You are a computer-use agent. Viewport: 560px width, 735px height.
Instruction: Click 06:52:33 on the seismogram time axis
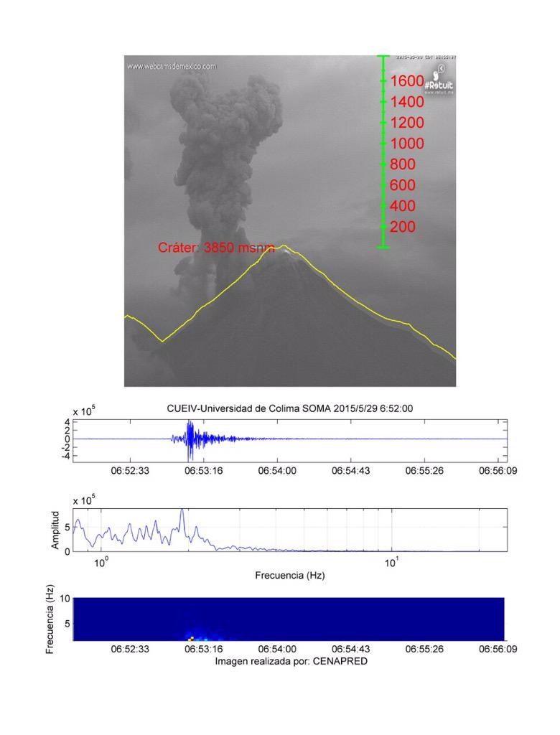[x=130, y=471]
